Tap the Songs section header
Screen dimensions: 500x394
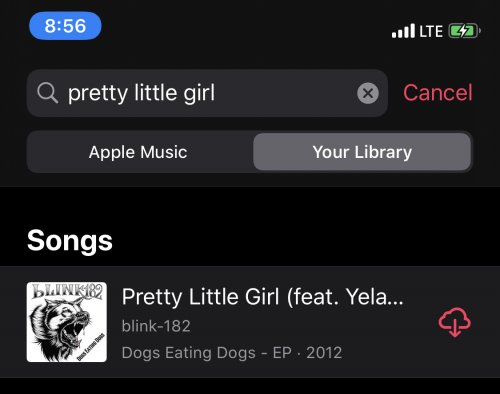click(x=70, y=240)
